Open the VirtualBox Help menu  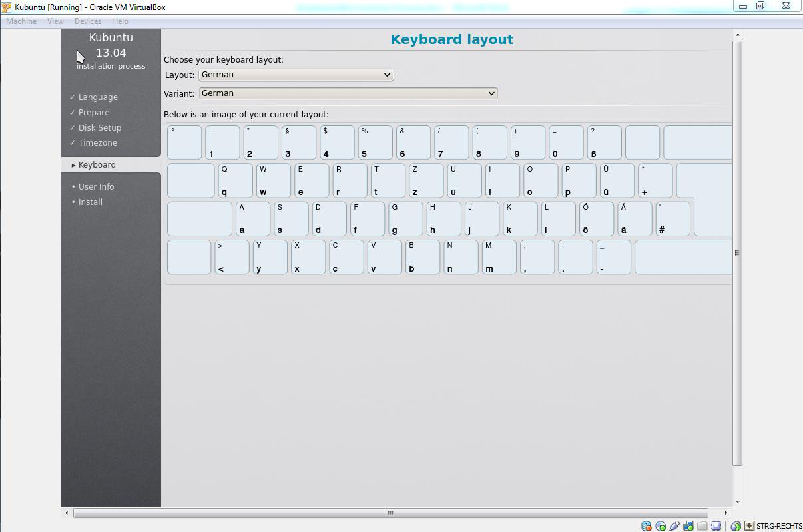(120, 21)
